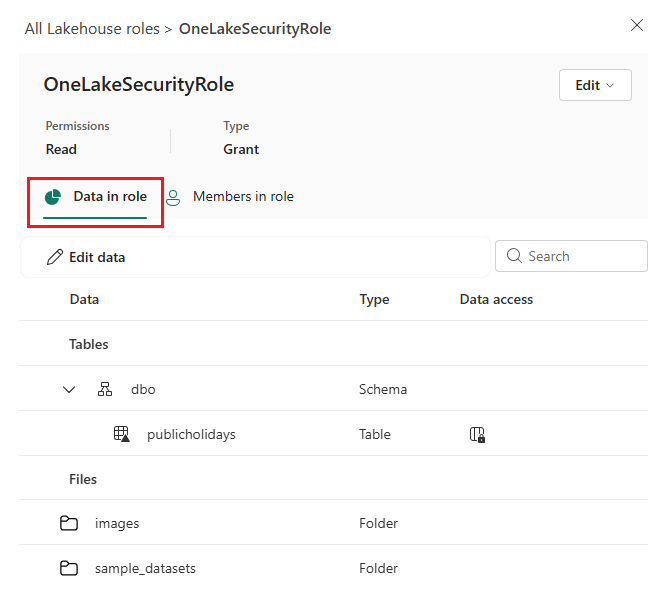Click OneLakeSecurityRole in the breadcrumb
The image size is (664, 607).
pyautogui.click(x=255, y=29)
